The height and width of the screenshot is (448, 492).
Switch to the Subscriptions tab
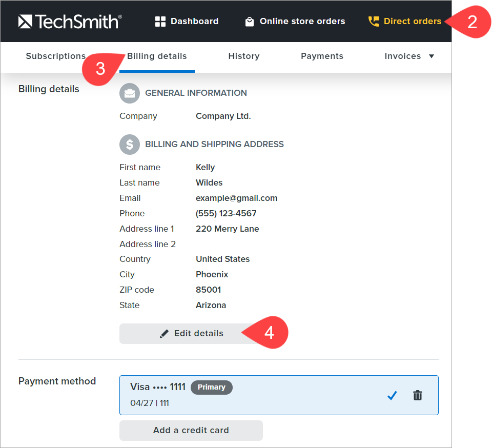[55, 56]
